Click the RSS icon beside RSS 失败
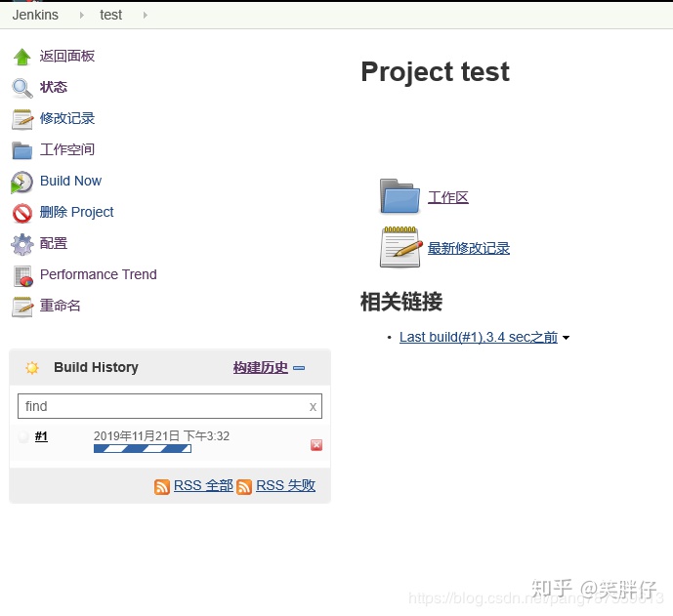This screenshot has height=616, width=673. click(244, 487)
